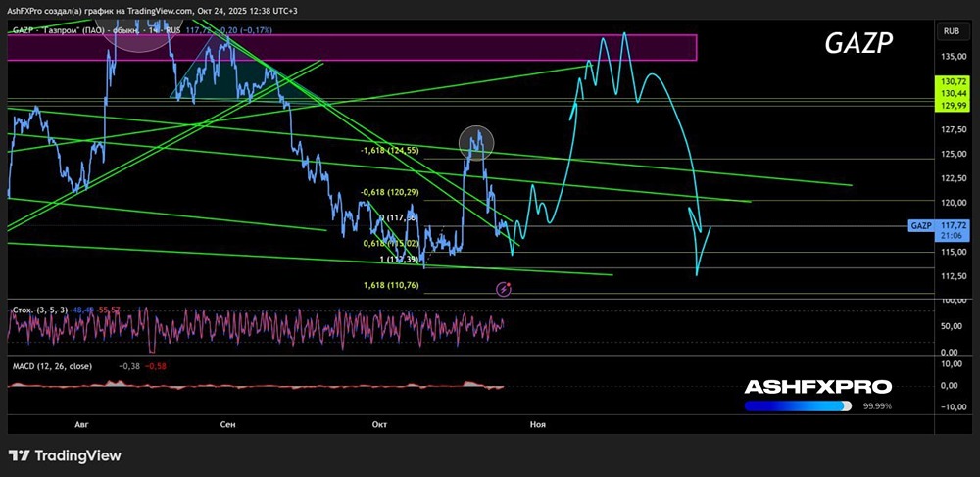Click the 99.99% progress value
The image size is (980, 477).
tap(877, 406)
